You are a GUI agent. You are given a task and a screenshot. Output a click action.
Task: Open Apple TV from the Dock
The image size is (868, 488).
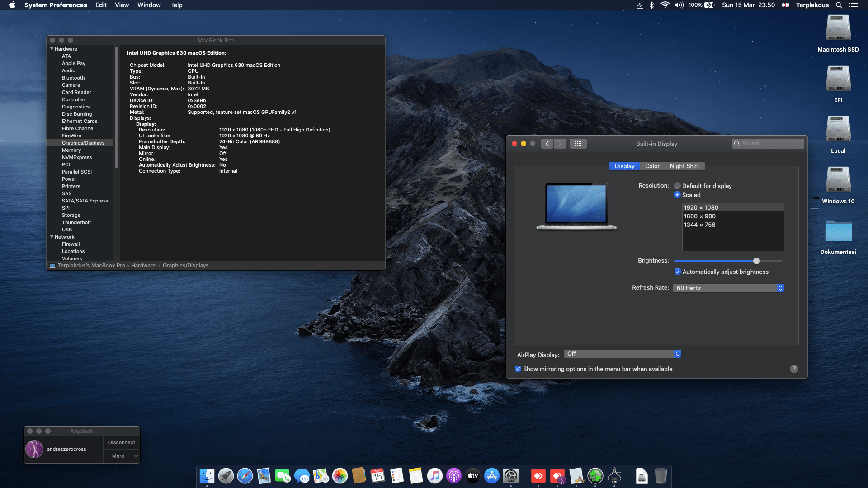(473, 476)
